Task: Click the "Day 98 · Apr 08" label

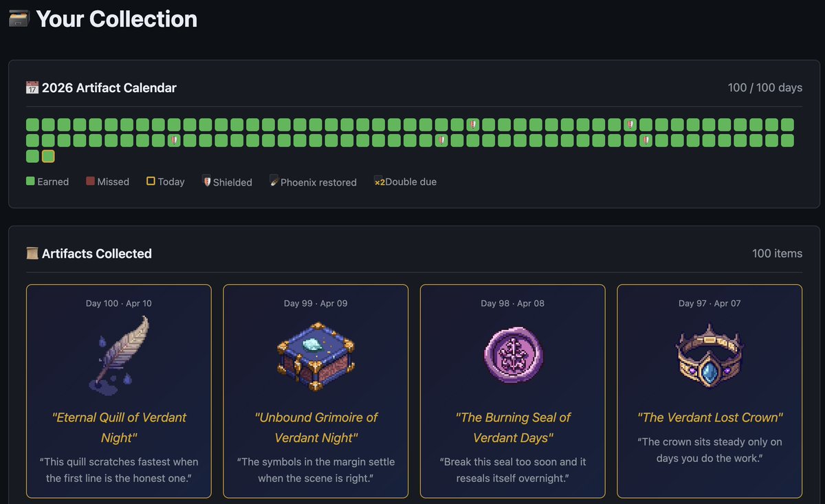Action: [512, 303]
